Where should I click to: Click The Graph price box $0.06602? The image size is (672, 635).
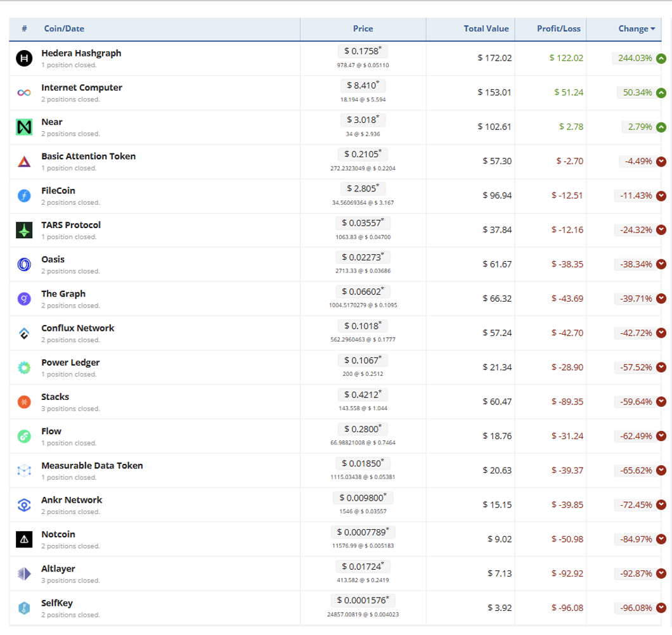click(x=363, y=291)
